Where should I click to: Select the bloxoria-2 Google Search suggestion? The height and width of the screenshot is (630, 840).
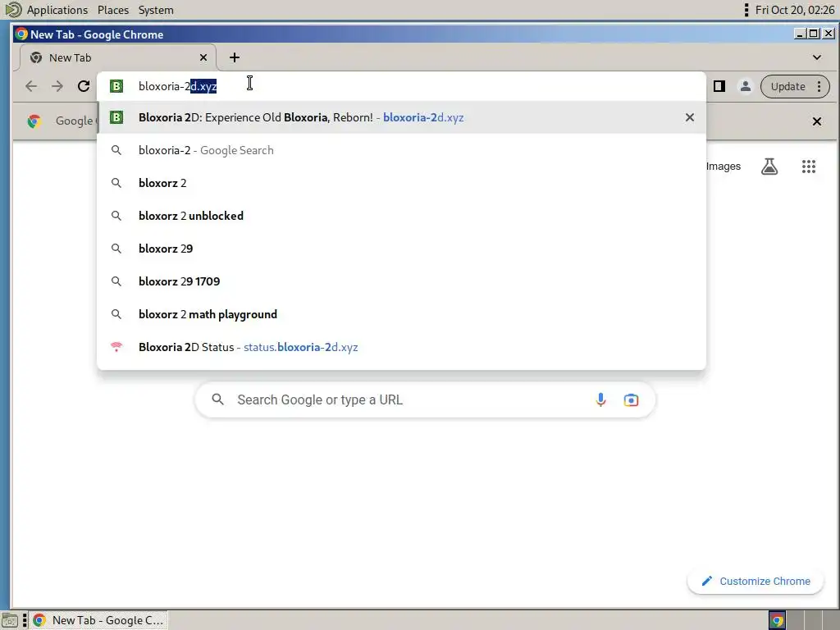(401, 150)
